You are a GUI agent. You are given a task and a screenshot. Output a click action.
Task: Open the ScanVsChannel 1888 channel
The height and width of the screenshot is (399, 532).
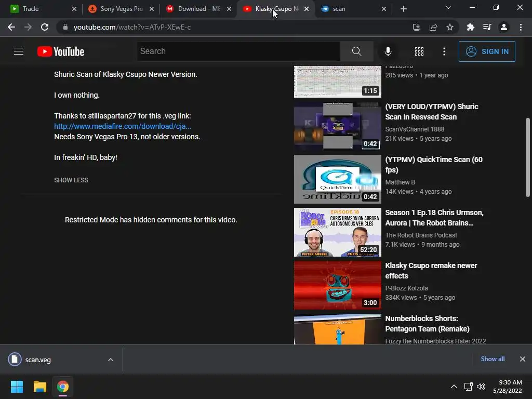click(415, 129)
